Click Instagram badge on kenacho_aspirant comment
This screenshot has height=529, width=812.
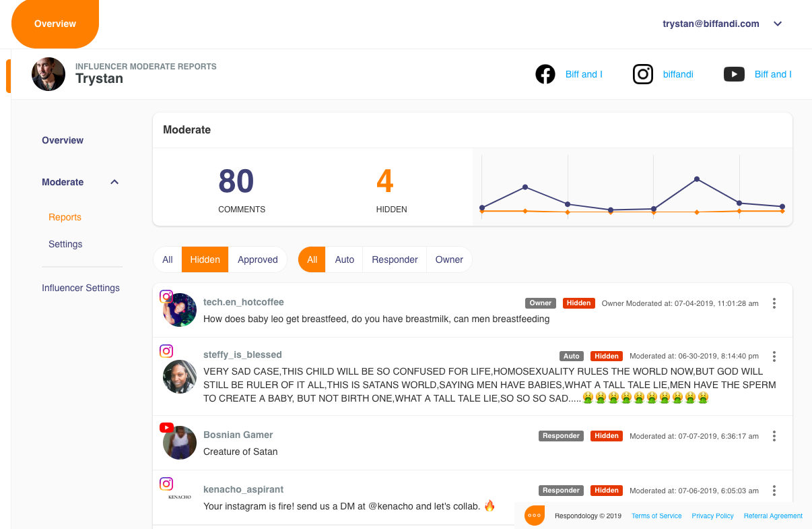click(166, 483)
